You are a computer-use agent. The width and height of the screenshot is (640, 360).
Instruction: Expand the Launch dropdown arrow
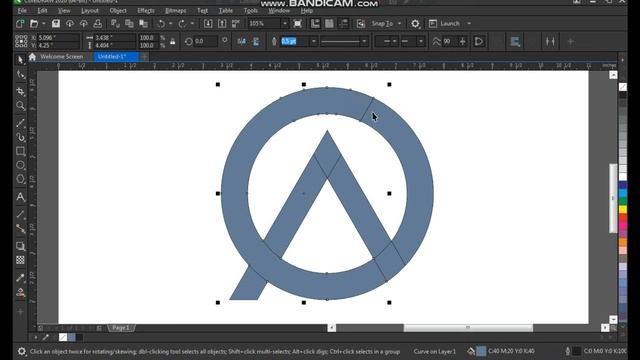coord(469,24)
